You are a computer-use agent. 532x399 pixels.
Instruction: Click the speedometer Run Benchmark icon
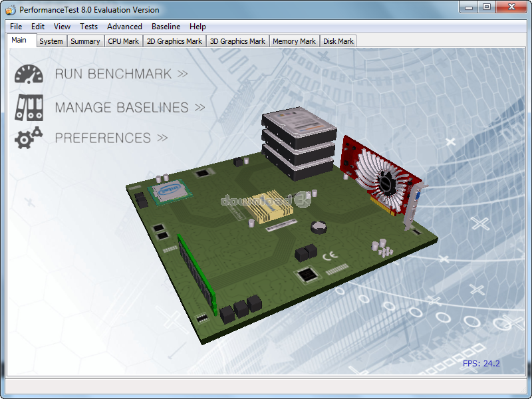[x=29, y=74]
